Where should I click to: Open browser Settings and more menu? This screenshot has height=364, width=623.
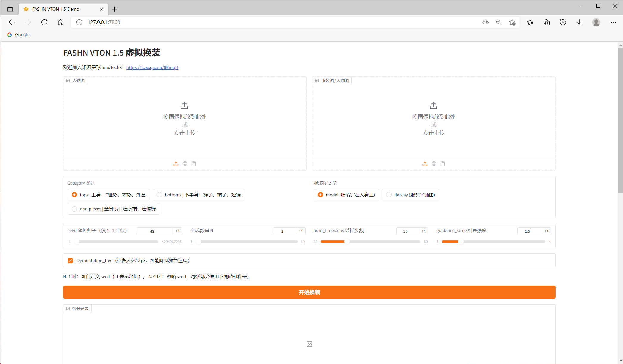tap(613, 22)
